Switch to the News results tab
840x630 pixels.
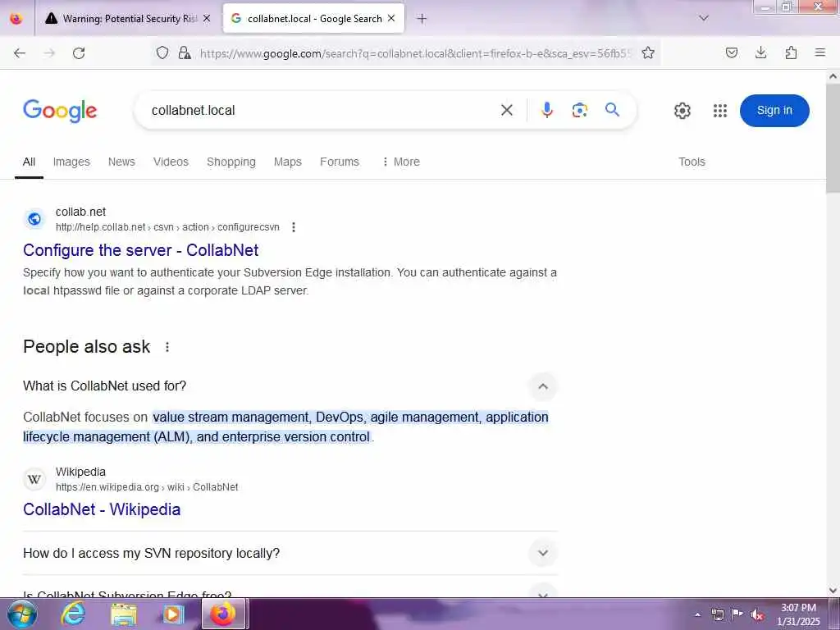click(121, 162)
